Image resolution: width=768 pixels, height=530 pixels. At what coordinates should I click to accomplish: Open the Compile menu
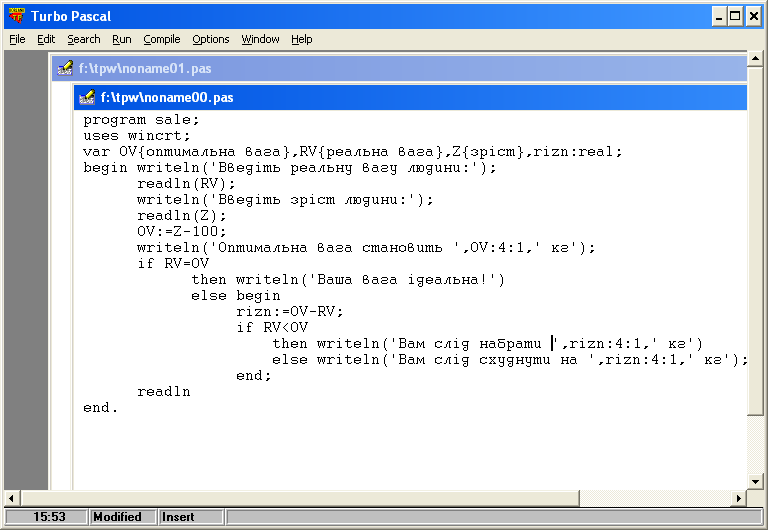tap(162, 39)
